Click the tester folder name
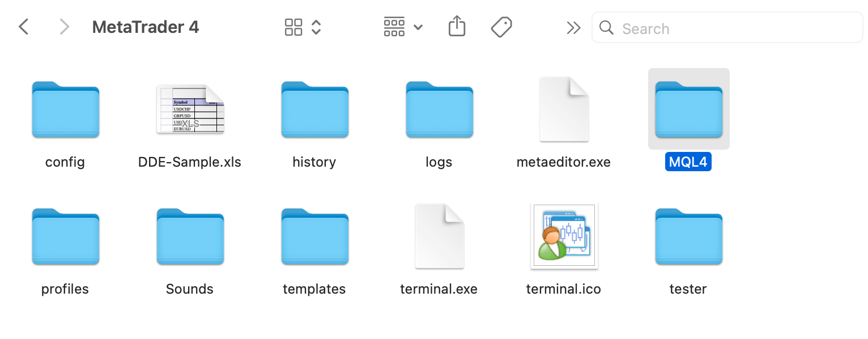This screenshot has height=339, width=868. pyautogui.click(x=688, y=289)
